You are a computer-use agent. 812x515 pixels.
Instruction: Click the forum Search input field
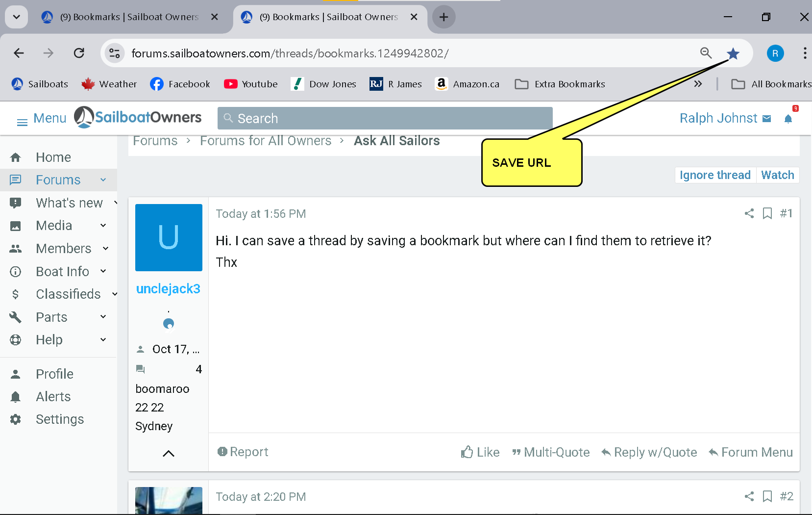[x=385, y=119]
